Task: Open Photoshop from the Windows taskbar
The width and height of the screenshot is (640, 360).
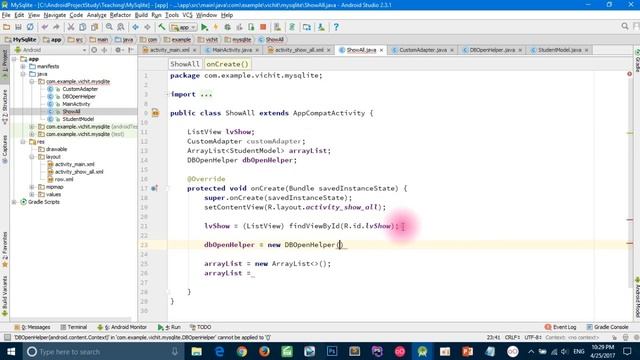Action: click(x=332, y=351)
